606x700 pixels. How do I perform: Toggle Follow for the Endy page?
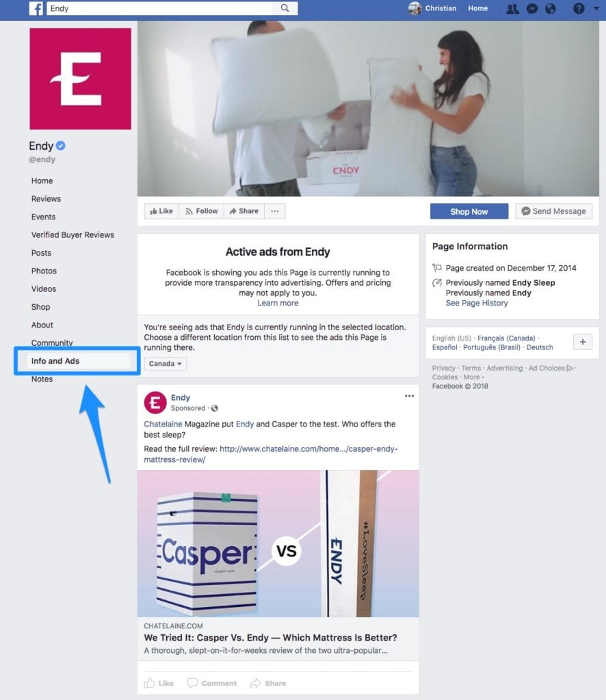(x=201, y=211)
